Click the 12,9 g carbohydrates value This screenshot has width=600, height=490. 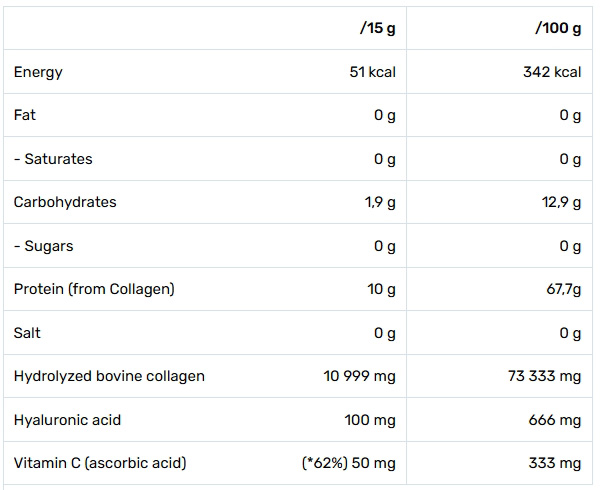(561, 202)
